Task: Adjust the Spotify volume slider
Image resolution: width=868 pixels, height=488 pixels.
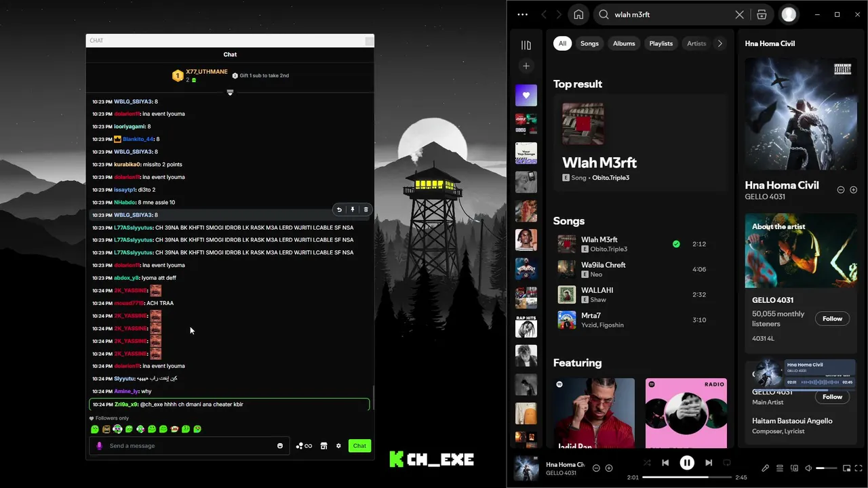Action: tap(826, 468)
